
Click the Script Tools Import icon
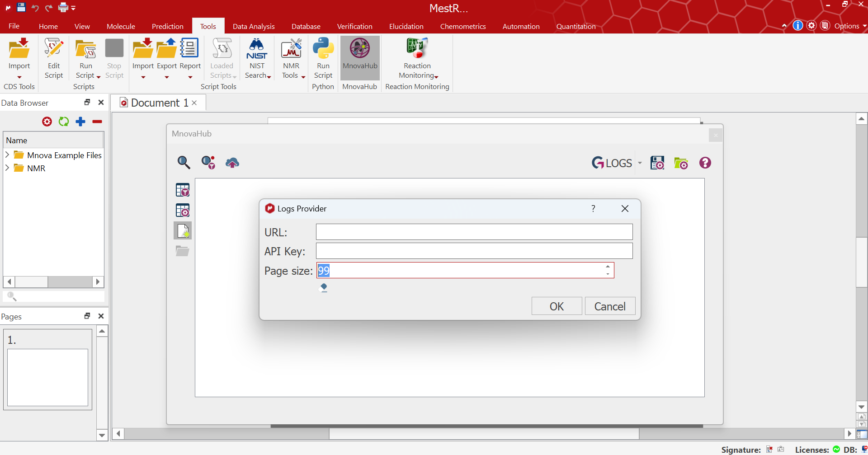pos(143,48)
